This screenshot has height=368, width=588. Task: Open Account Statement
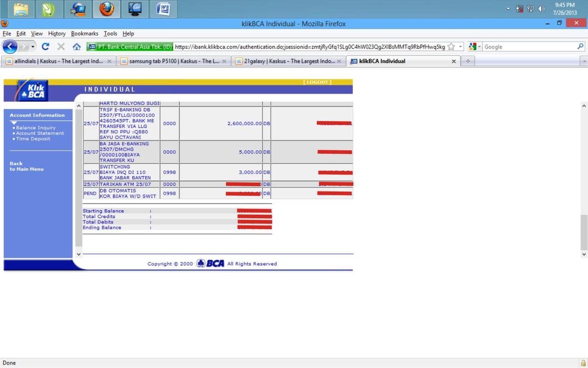[x=40, y=133]
